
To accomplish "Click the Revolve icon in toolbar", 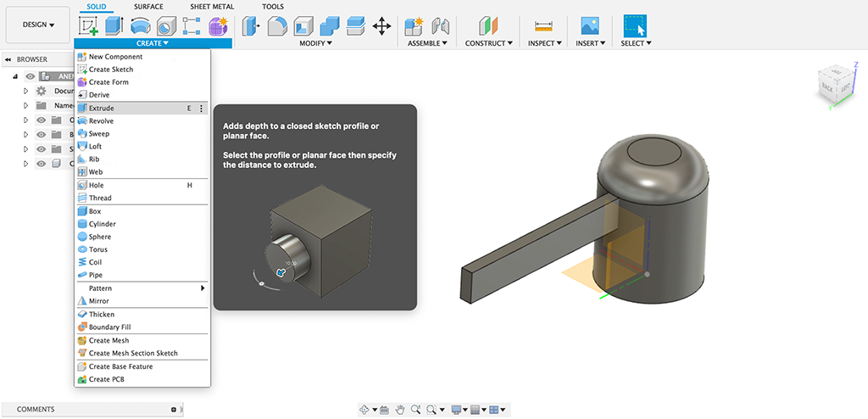I will pos(141,26).
